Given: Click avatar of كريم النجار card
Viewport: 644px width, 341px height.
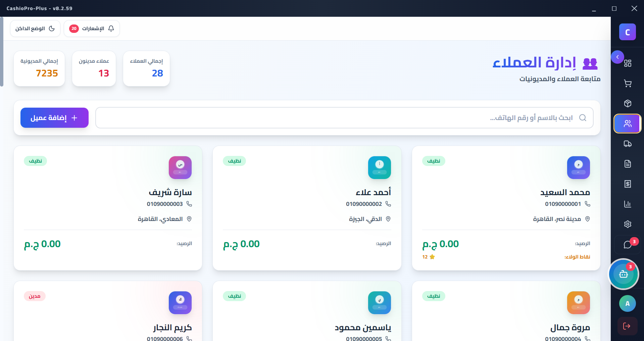Looking at the screenshot, I should coord(180,303).
